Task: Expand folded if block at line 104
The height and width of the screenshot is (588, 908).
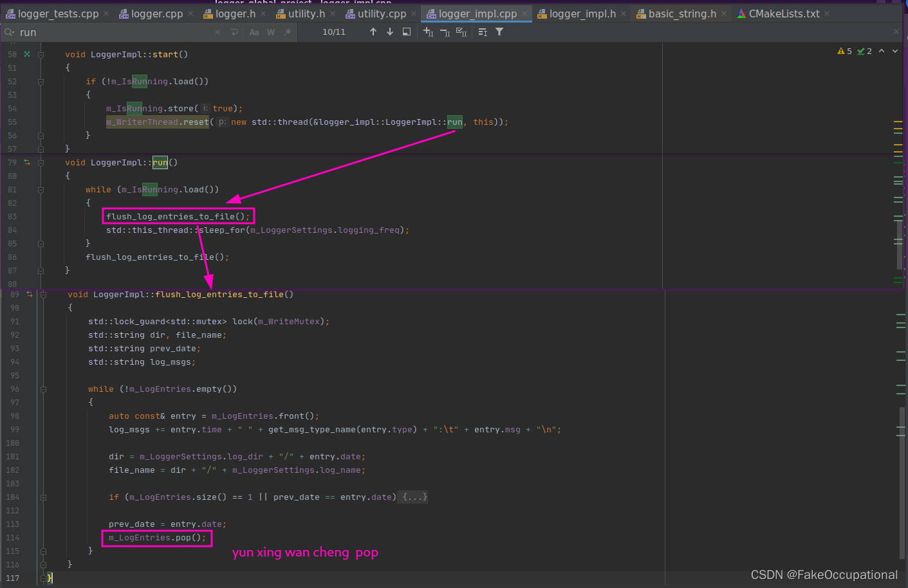Action: click(43, 497)
